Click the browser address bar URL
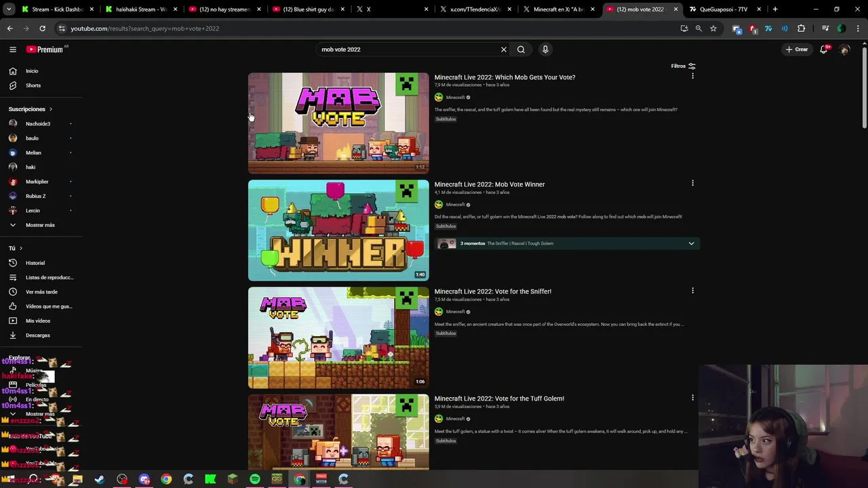Image resolution: width=868 pixels, height=488 pixels. click(145, 28)
